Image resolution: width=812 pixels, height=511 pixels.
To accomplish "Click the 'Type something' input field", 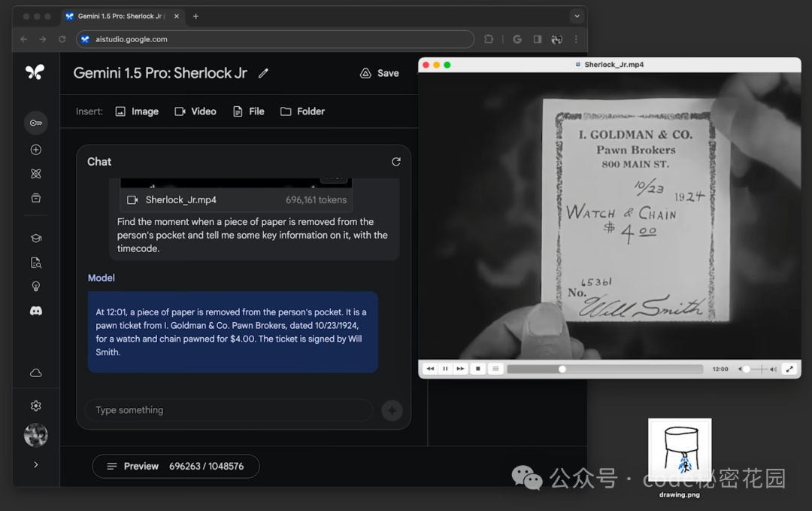I will [229, 410].
